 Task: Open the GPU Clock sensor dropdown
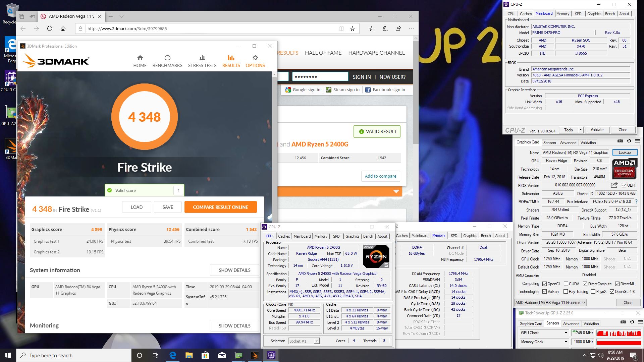(566, 333)
